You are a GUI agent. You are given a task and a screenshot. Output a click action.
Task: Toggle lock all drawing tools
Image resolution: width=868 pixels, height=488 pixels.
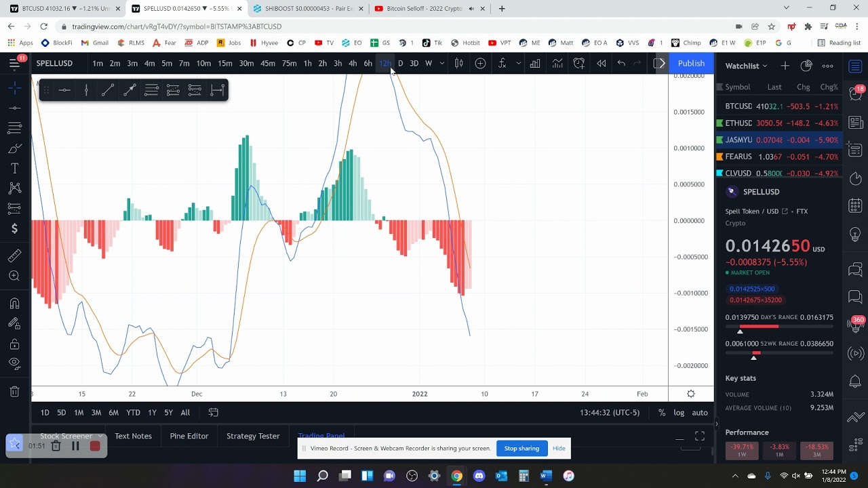(15, 344)
